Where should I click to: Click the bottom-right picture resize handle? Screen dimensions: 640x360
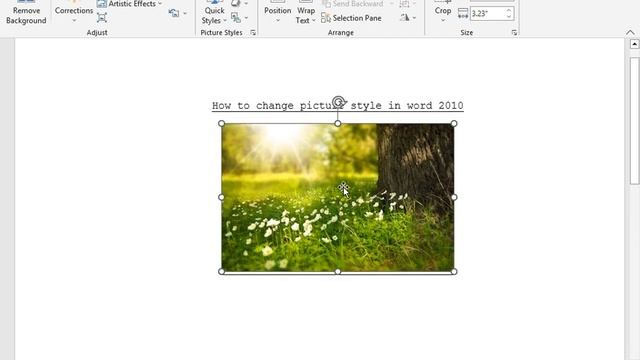click(x=454, y=271)
